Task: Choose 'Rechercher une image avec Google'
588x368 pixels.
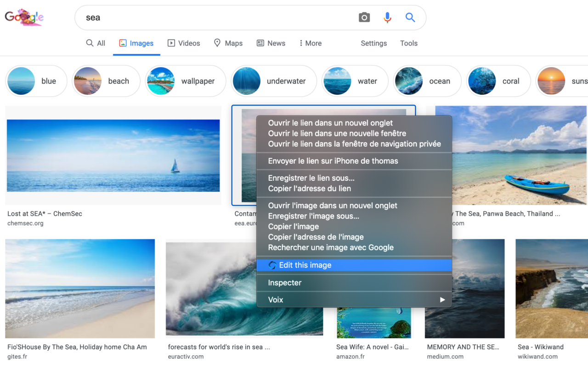Action: click(354, 247)
